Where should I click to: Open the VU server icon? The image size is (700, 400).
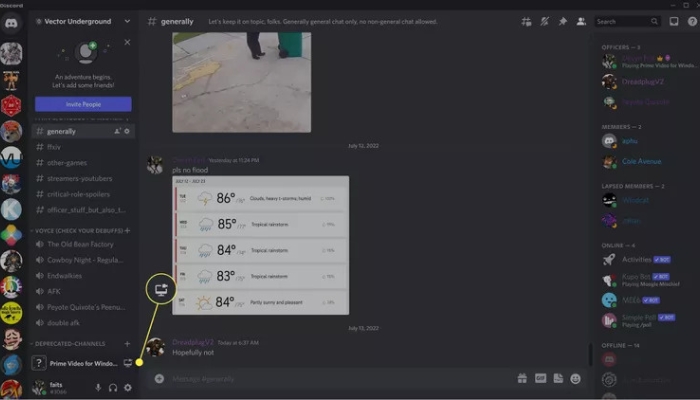(x=11, y=158)
